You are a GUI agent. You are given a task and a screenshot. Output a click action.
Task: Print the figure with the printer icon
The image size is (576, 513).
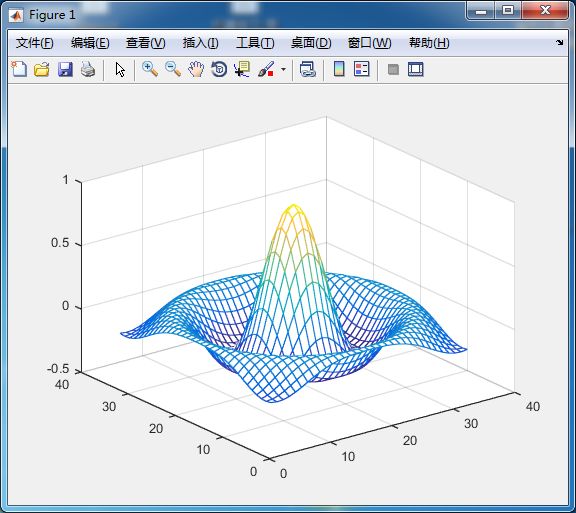tap(88, 69)
